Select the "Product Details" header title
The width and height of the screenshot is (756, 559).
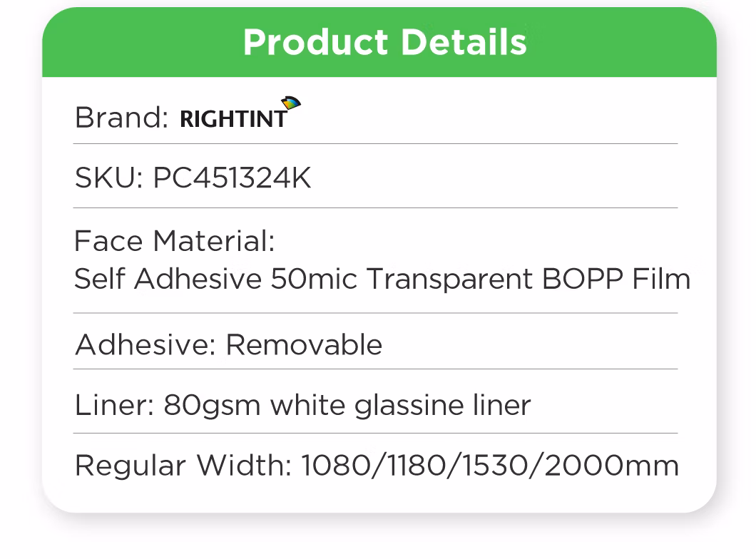point(384,42)
